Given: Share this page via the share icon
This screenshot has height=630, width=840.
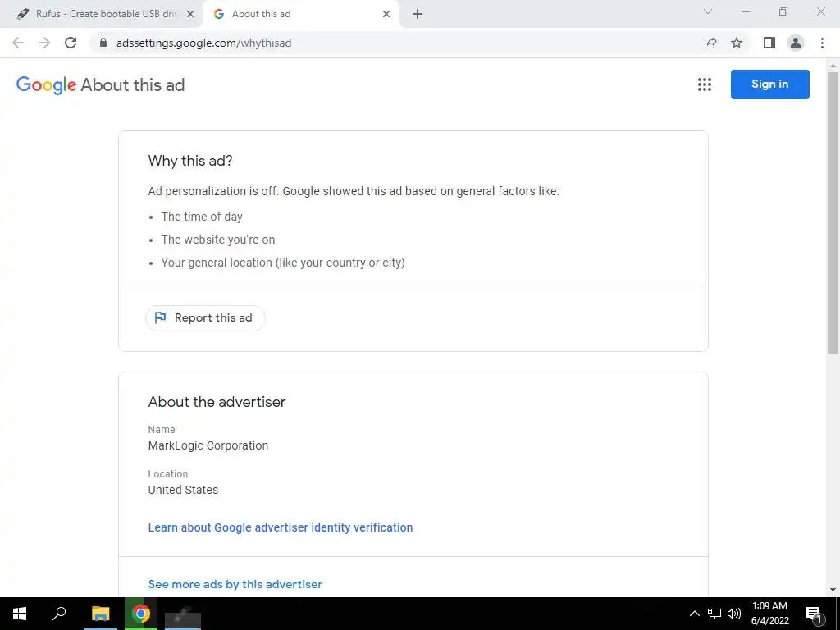Looking at the screenshot, I should point(710,43).
